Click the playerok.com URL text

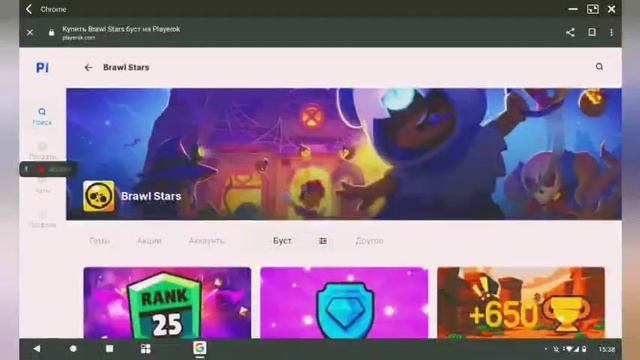click(79, 38)
